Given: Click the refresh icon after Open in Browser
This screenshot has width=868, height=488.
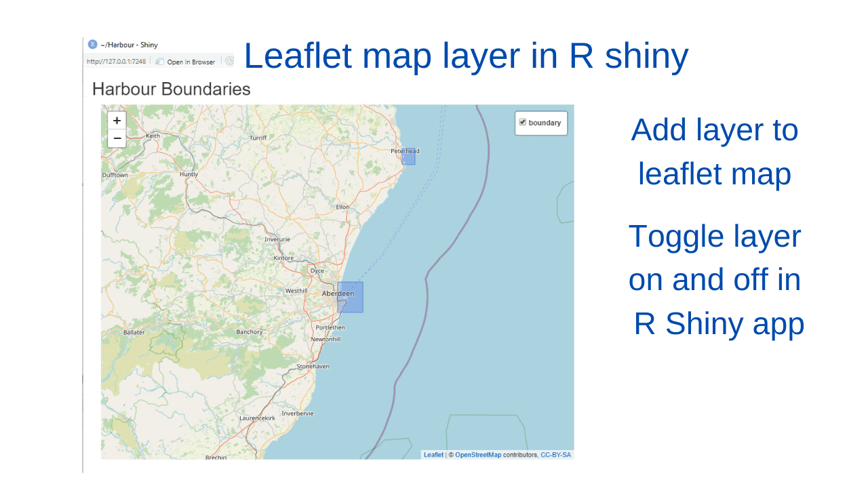Looking at the screenshot, I should (x=229, y=62).
